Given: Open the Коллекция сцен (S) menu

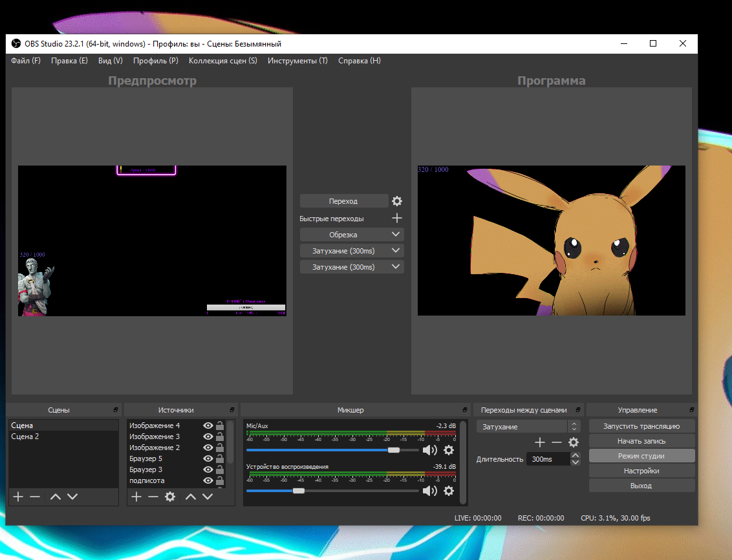Looking at the screenshot, I should (x=222, y=61).
